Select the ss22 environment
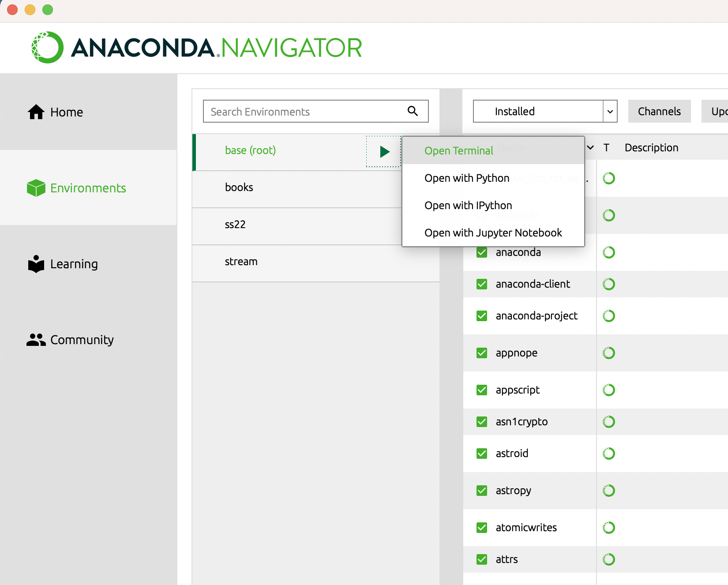Screen dimensions: 728x585 tap(235, 225)
